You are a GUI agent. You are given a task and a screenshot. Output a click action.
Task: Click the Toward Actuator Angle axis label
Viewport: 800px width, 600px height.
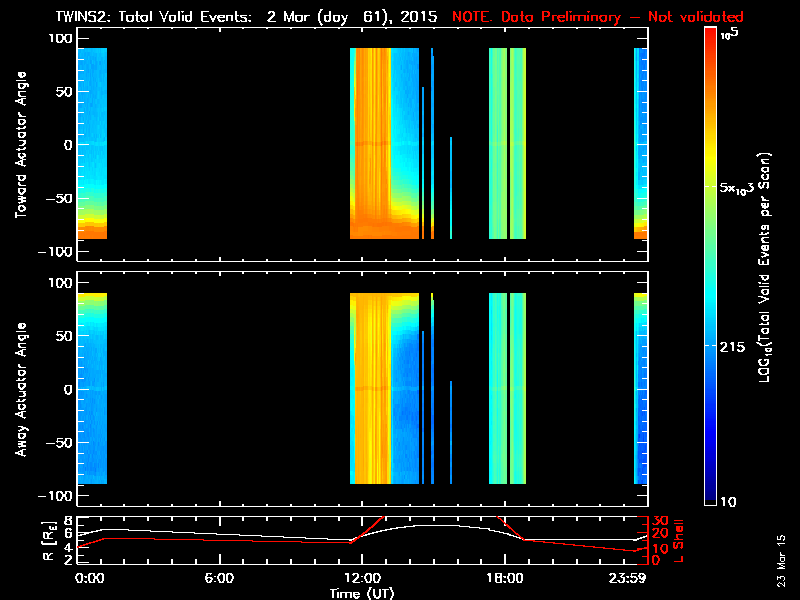tap(19, 144)
